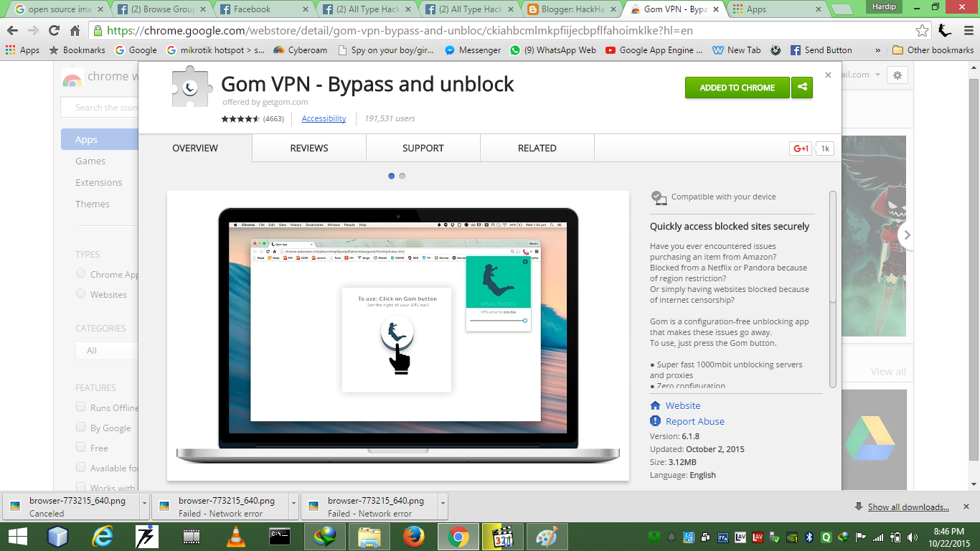Show the second screenshot via carousel dot
Image resolution: width=980 pixels, height=551 pixels.
[x=402, y=176]
